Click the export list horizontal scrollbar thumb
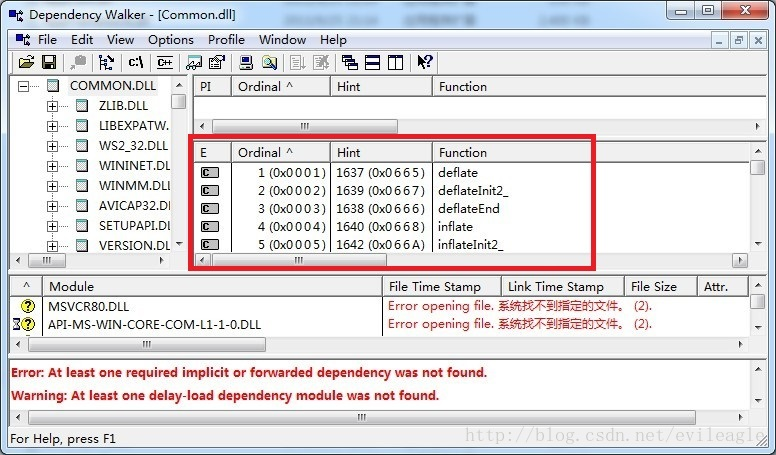Viewport: 776px width, 455px height. coord(297,260)
